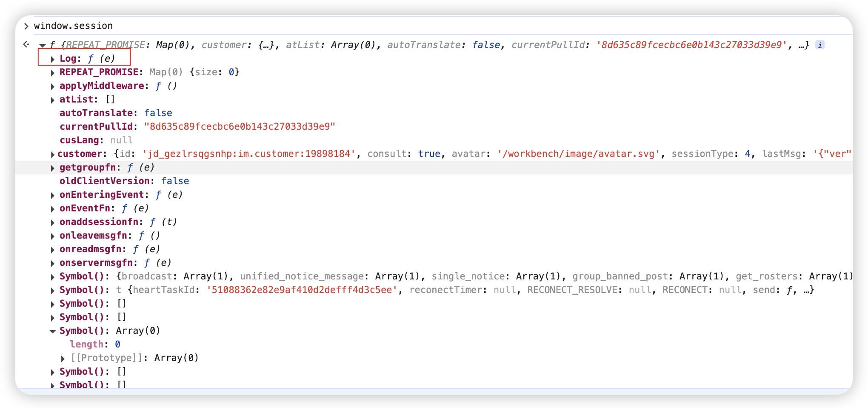868x410 pixels.
Task: Expand the [[Prototype]] Array(0) node
Action: click(x=63, y=359)
